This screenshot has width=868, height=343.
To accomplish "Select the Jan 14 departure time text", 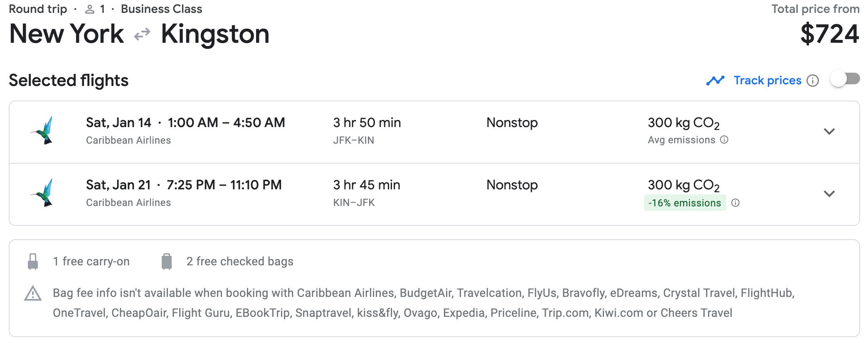I will coord(226,123).
